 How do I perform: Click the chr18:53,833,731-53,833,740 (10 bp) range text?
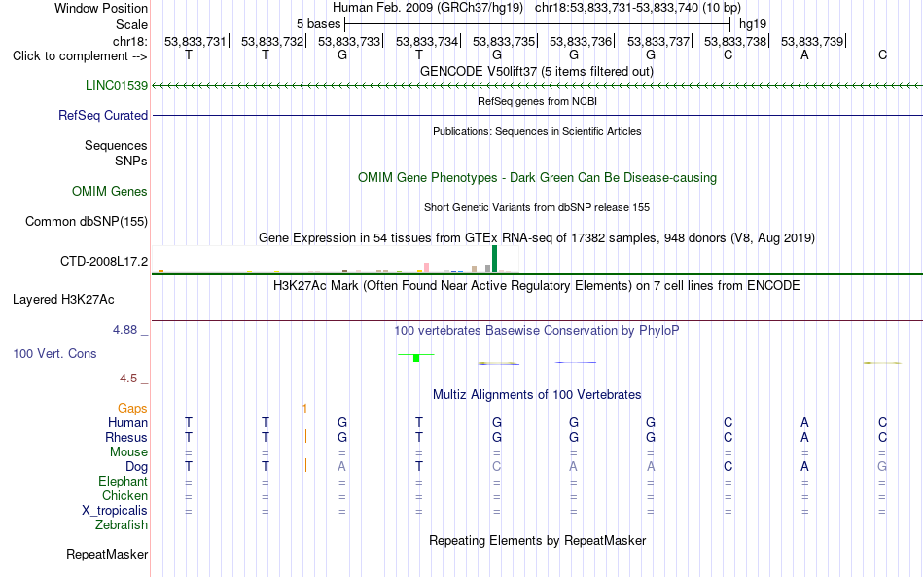click(638, 8)
